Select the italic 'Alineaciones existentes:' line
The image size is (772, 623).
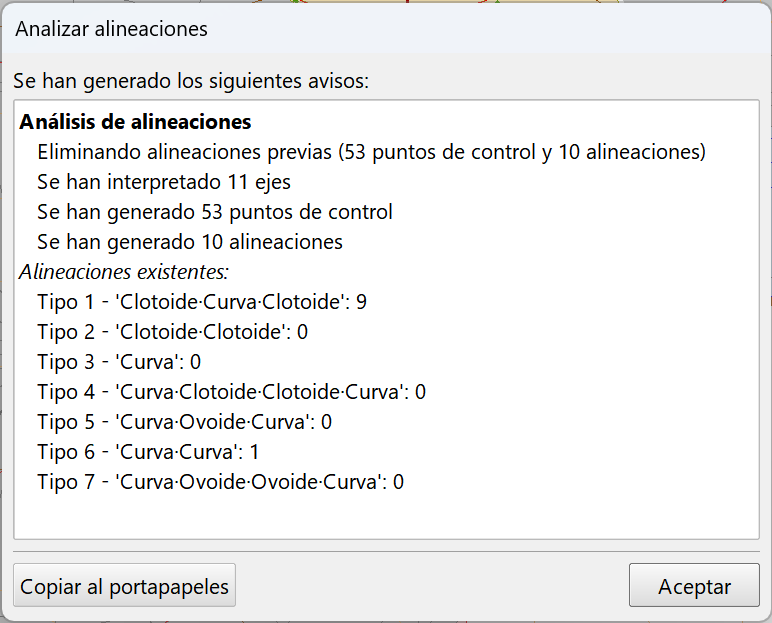[124, 271]
